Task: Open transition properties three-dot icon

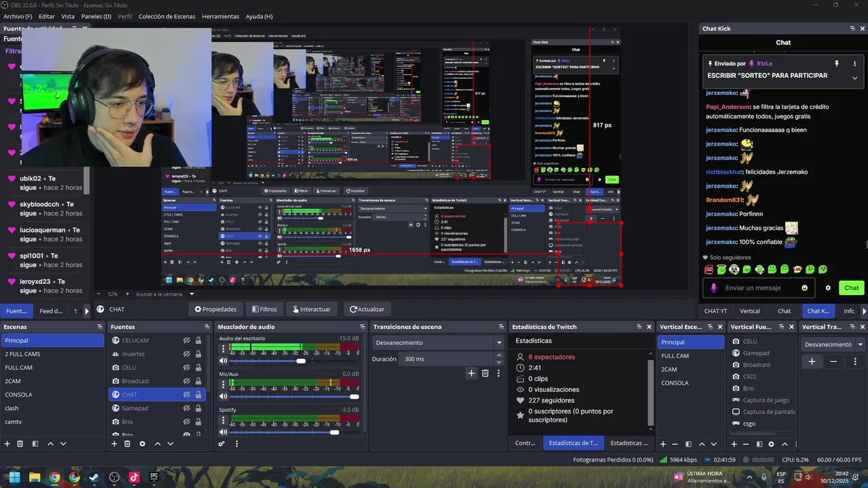Action: tap(498, 373)
